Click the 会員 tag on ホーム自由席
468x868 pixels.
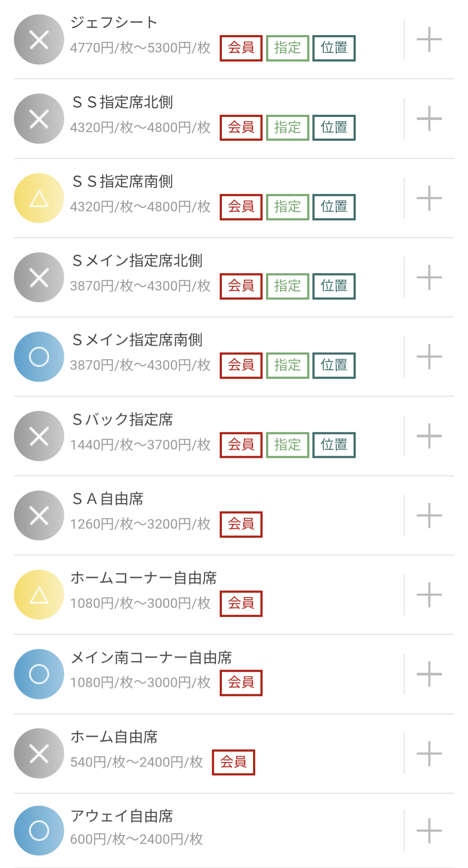pos(234,762)
